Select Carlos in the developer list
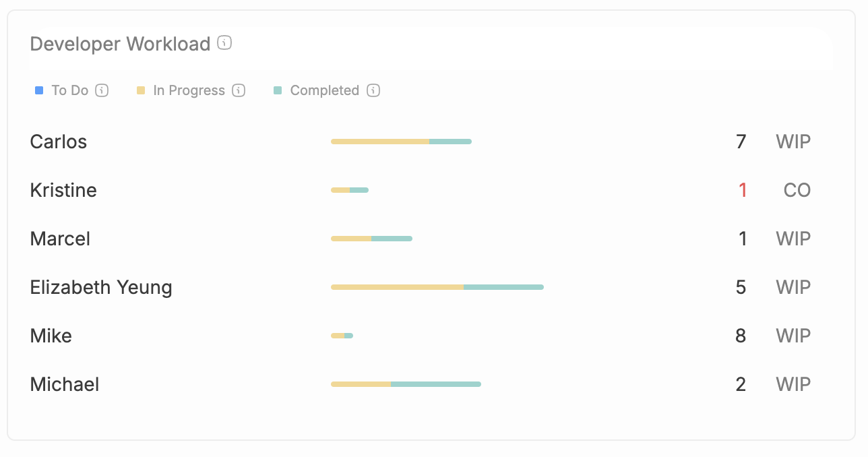This screenshot has width=868, height=457. tap(59, 142)
